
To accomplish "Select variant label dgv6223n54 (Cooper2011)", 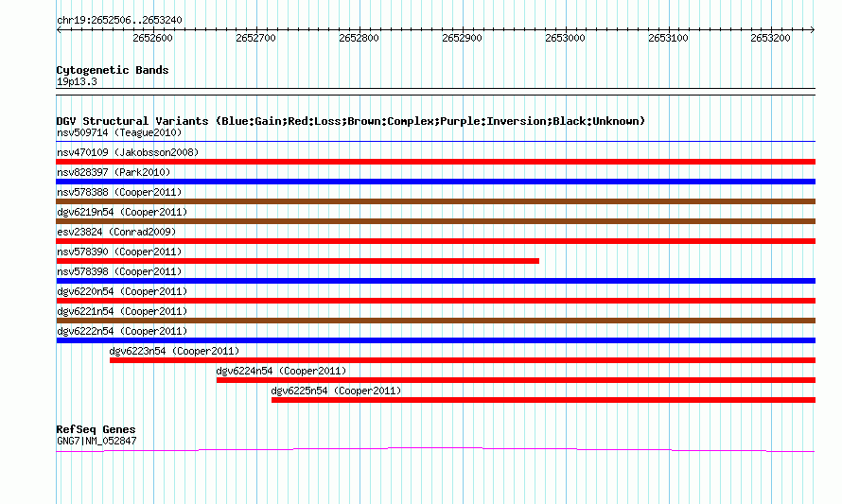I will coord(174,351).
